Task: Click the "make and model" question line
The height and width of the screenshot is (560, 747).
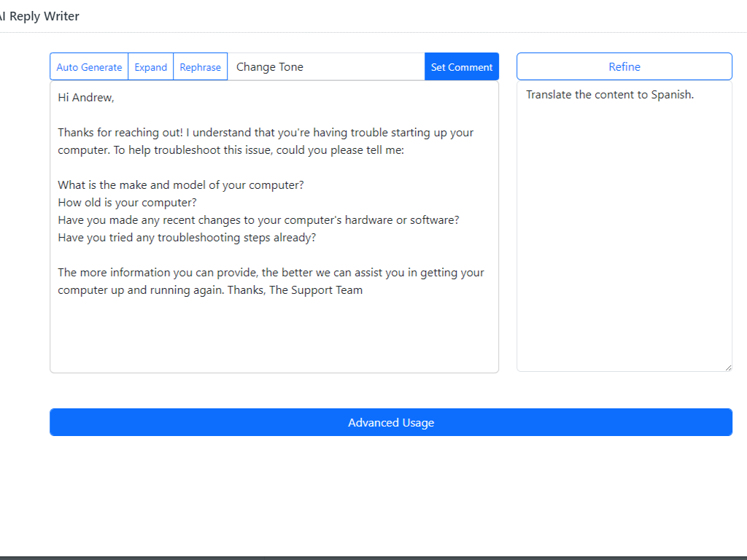Action: click(181, 185)
